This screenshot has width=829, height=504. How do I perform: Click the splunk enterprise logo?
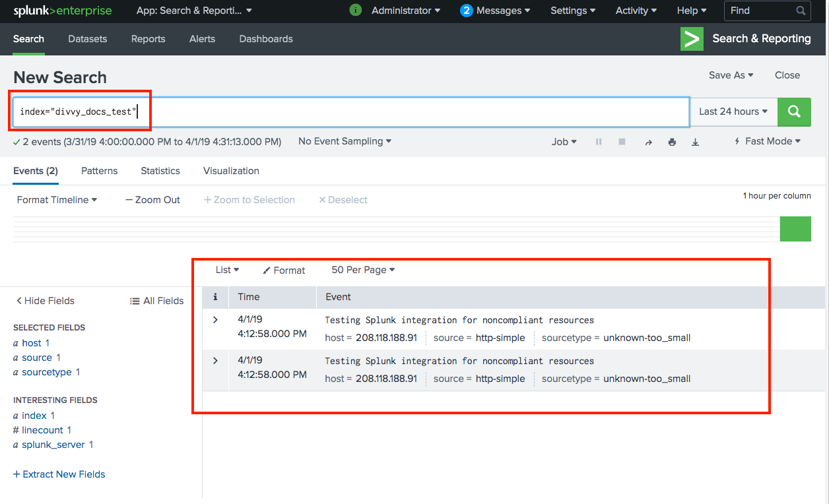click(63, 11)
